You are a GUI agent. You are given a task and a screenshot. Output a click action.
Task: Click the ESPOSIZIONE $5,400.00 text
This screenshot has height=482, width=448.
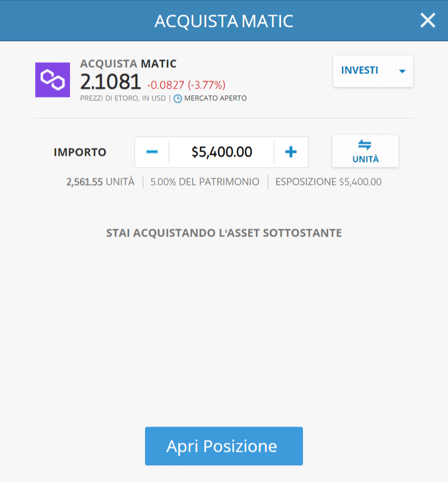328,182
